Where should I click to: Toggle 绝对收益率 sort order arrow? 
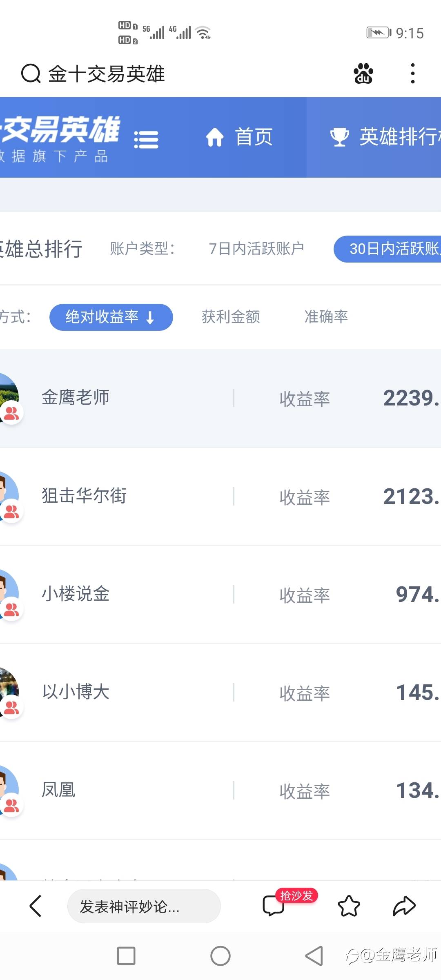pos(150,317)
